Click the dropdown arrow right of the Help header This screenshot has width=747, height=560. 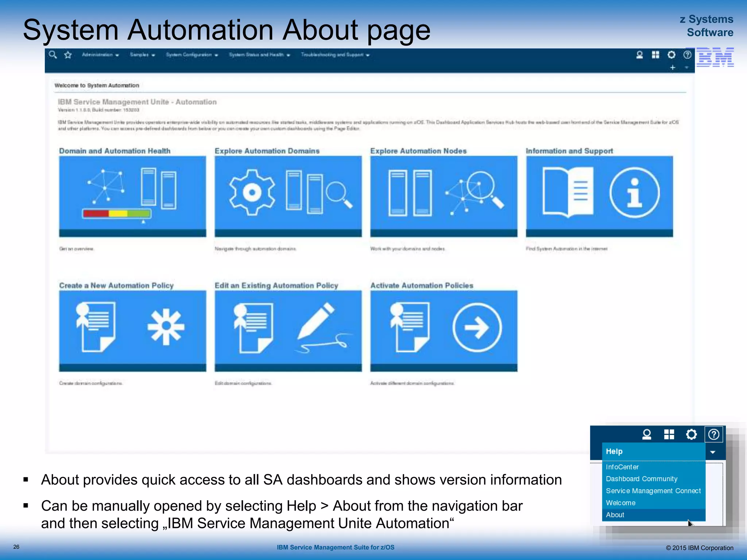(x=713, y=452)
